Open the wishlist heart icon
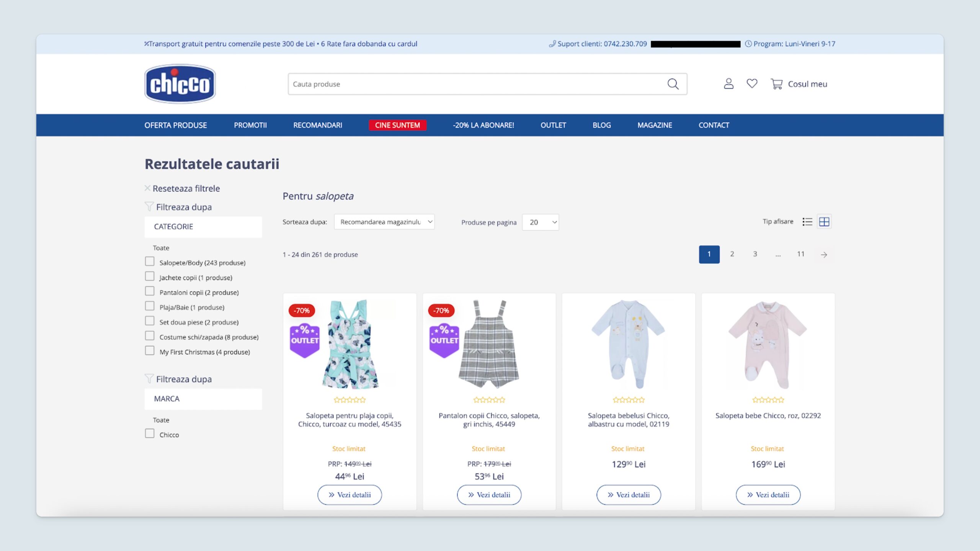This screenshot has height=551, width=980. click(x=752, y=83)
